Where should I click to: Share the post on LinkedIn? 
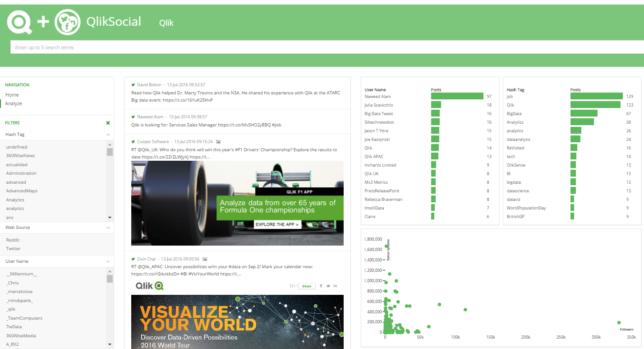[x=335, y=286]
